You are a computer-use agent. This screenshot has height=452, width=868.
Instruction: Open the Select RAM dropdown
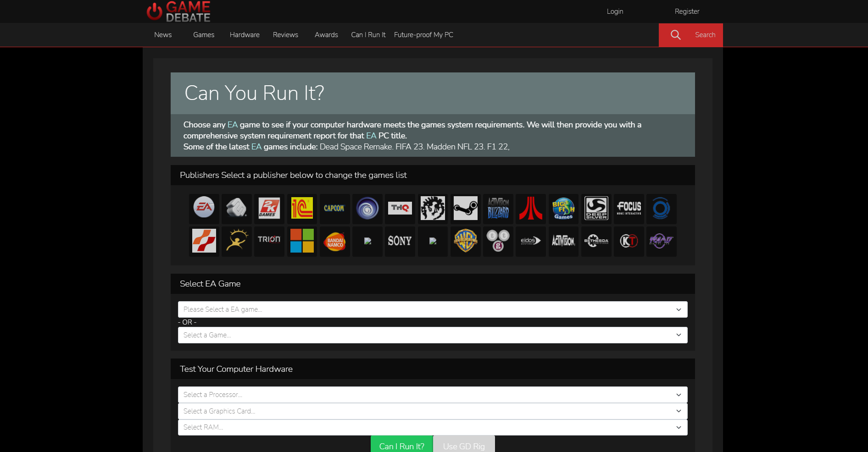tap(433, 427)
